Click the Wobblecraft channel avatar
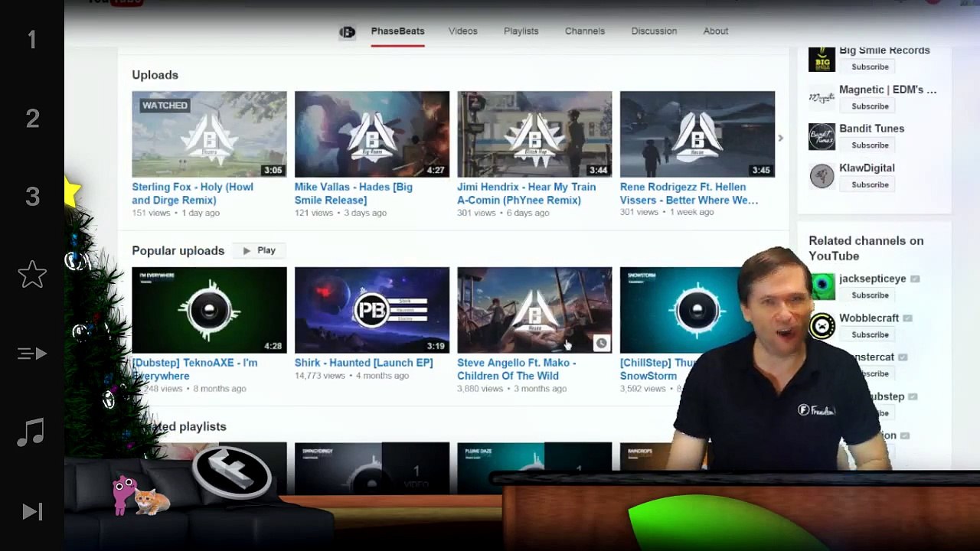Viewport: 980px width, 551px height. point(822,327)
